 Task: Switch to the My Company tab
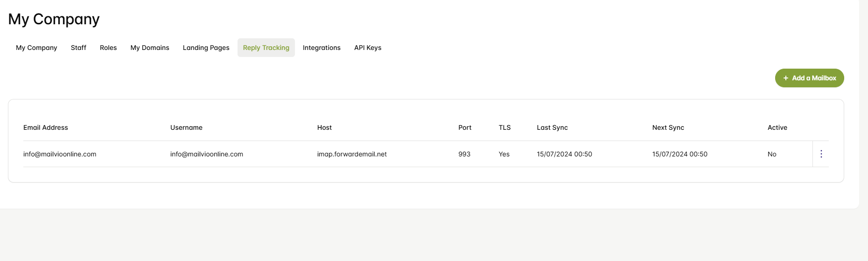(36, 48)
